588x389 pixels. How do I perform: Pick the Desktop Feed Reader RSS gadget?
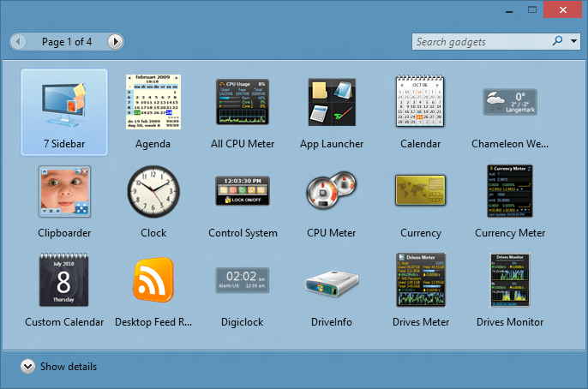tap(153, 281)
